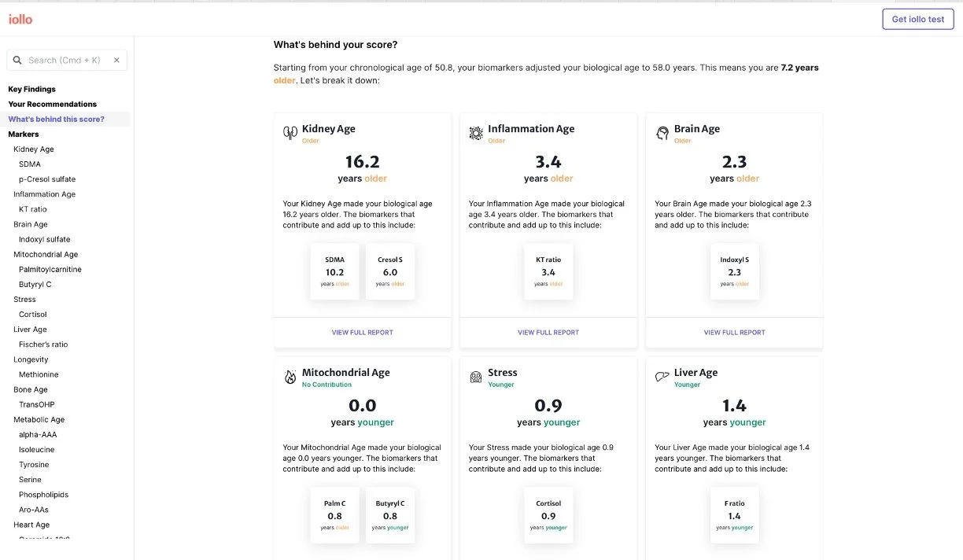Click the SDMA 10.2 years biomarker tile
The height and width of the screenshot is (560, 963).
click(334, 271)
